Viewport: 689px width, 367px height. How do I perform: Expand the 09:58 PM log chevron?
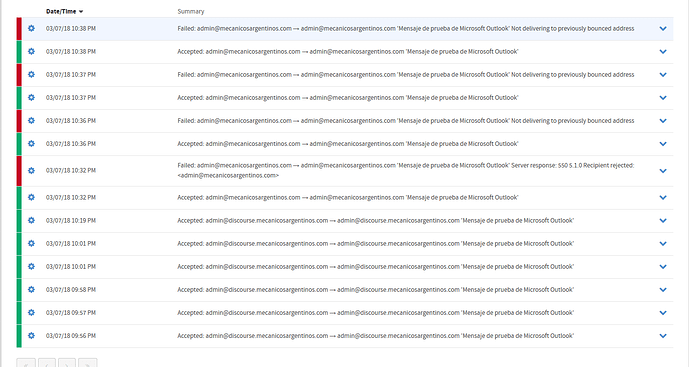tap(663, 290)
